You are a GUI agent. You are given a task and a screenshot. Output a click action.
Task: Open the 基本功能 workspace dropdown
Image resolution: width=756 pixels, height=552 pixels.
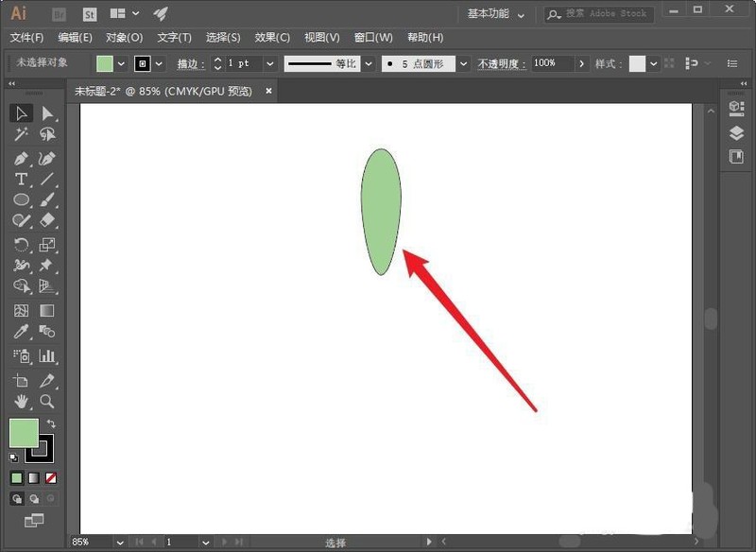point(496,14)
